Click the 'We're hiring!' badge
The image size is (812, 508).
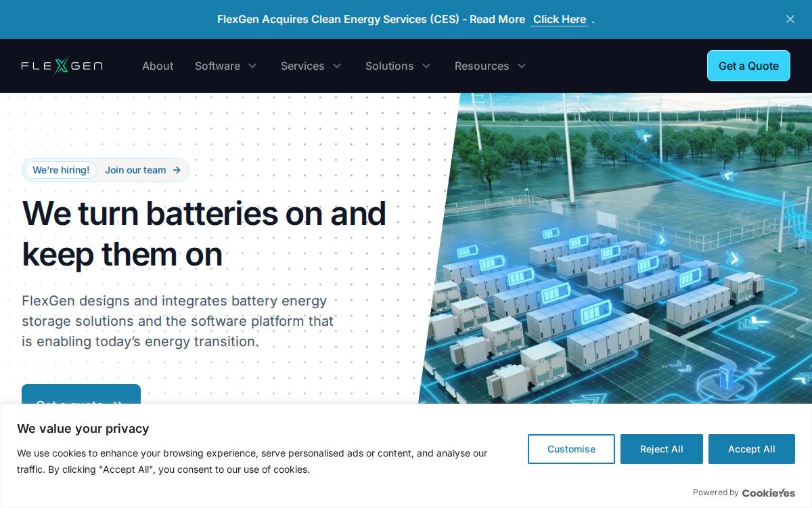[x=61, y=170]
